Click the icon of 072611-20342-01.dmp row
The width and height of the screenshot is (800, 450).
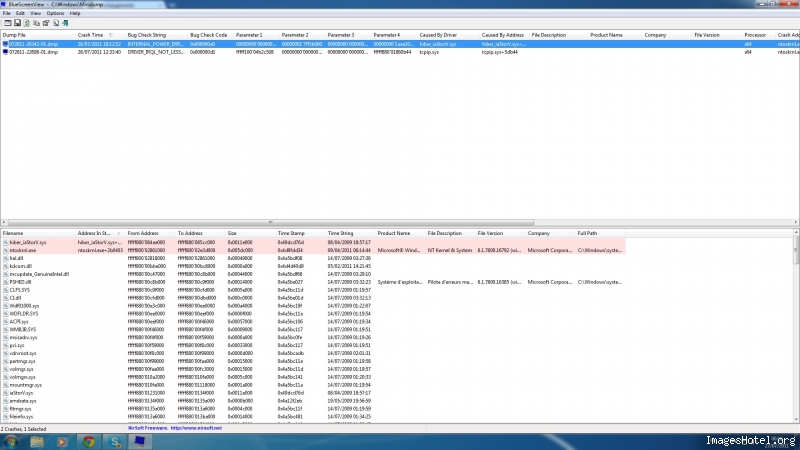pyautogui.click(x=5, y=44)
